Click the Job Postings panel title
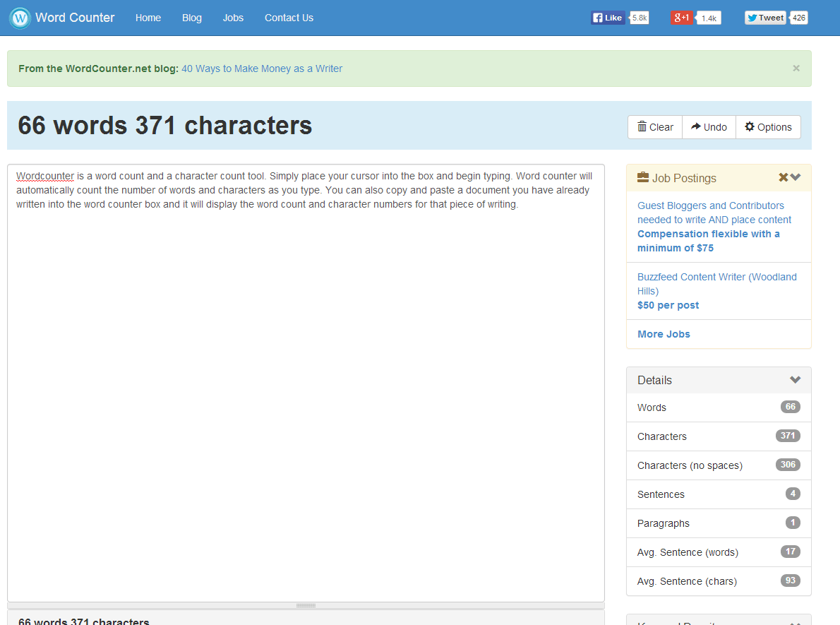This screenshot has height=625, width=840. point(684,178)
